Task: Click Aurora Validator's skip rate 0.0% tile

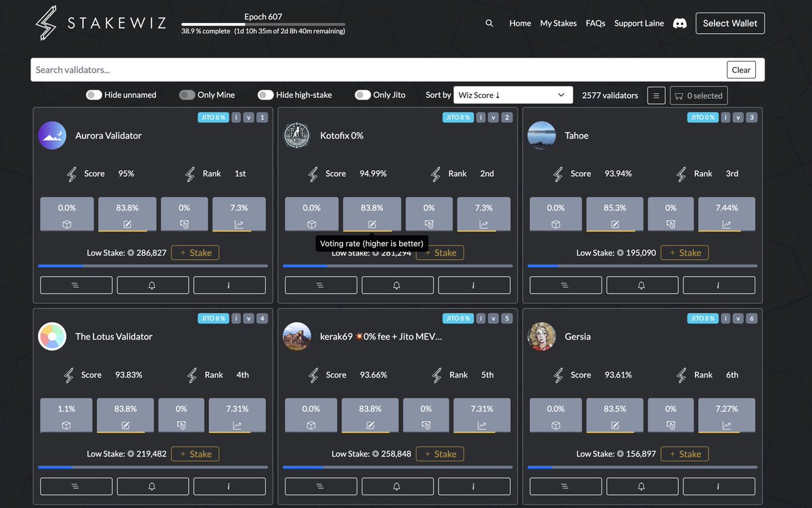Action: pos(67,214)
